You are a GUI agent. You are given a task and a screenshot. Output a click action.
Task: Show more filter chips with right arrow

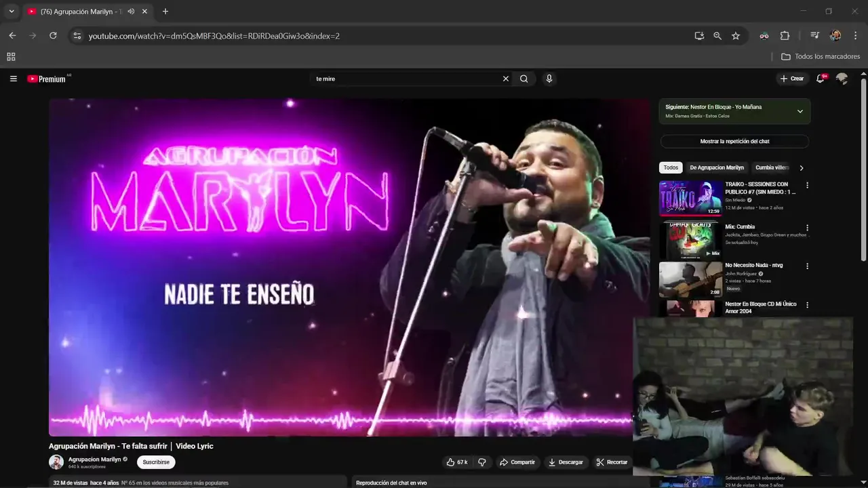coord(802,167)
